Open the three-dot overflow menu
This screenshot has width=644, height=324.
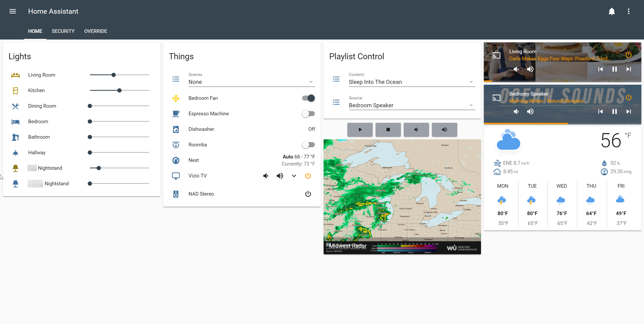point(629,11)
